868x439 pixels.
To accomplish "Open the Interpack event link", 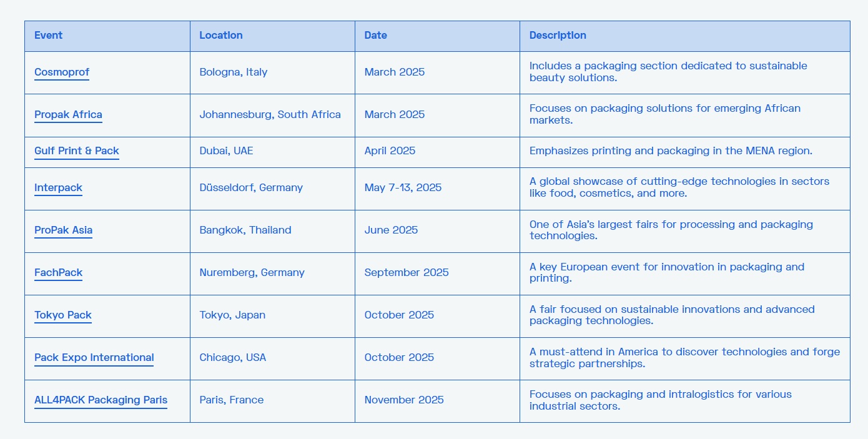I will click(x=58, y=188).
